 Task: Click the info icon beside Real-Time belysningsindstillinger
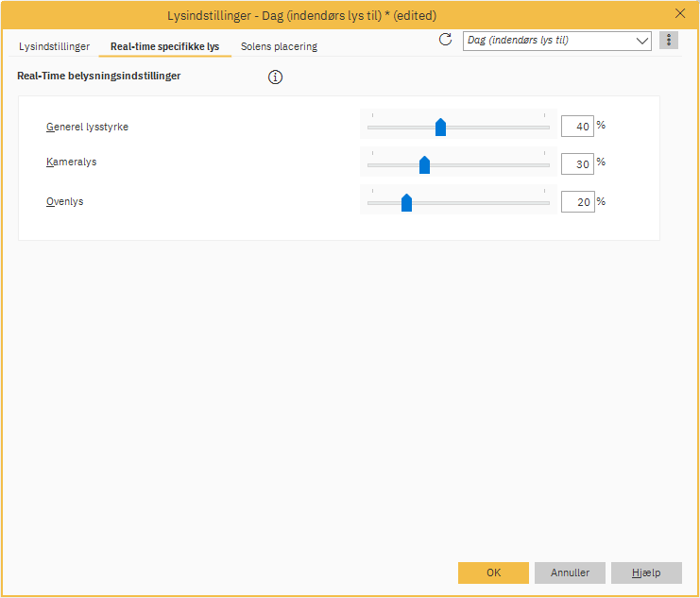pyautogui.click(x=276, y=77)
